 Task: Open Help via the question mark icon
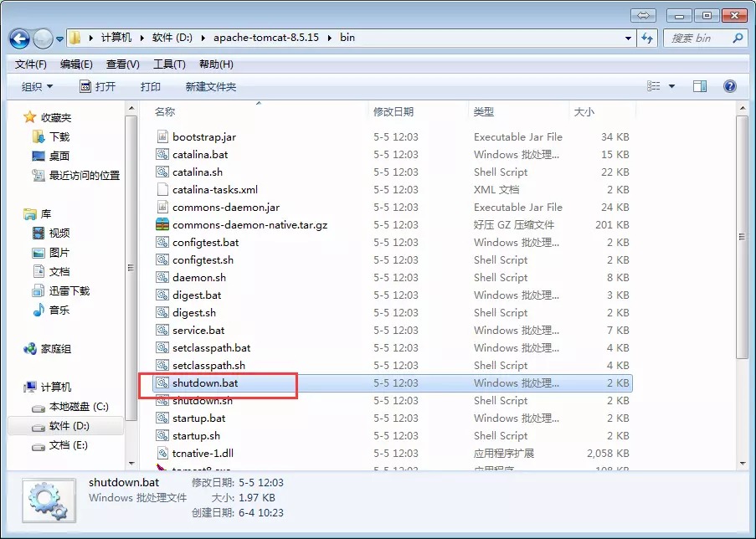pos(730,86)
